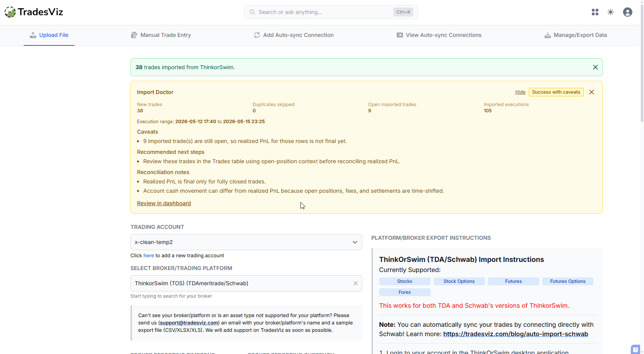The width and height of the screenshot is (644, 354).
Task: Click the 'Open imported trades' value 9
Action: 370,111
